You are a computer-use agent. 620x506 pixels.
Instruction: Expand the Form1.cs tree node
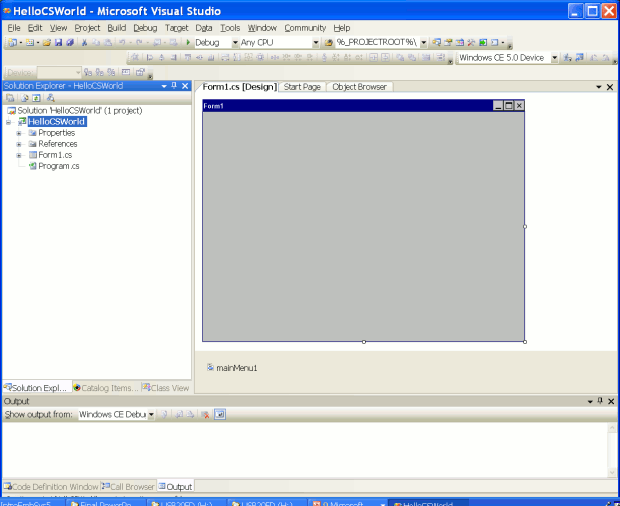(x=19, y=155)
